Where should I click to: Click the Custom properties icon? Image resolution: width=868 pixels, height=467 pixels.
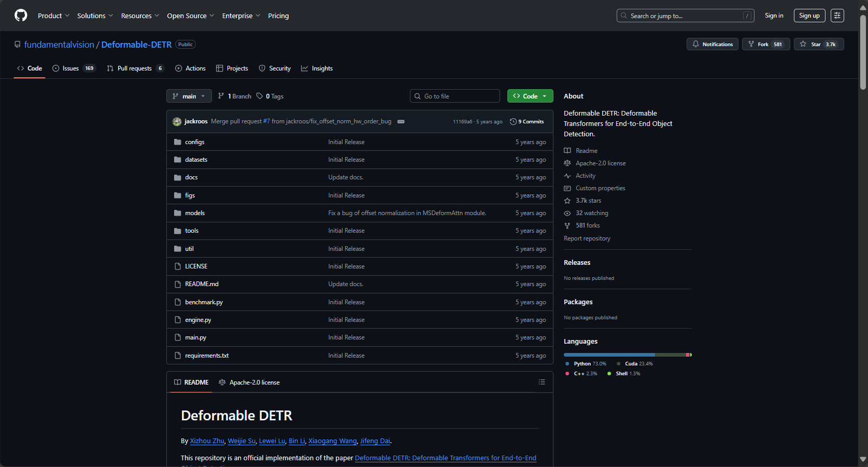point(567,188)
